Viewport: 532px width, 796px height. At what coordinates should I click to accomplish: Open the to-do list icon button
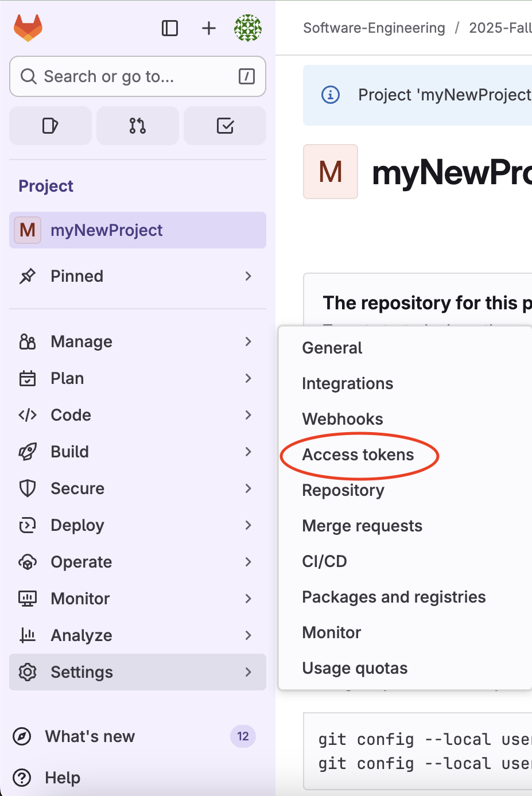click(225, 126)
